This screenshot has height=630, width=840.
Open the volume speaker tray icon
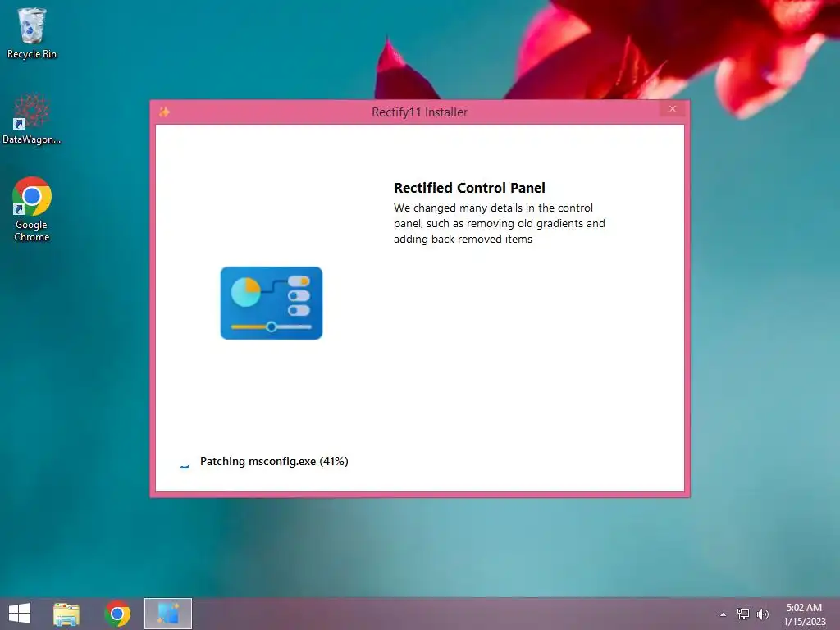click(763, 614)
